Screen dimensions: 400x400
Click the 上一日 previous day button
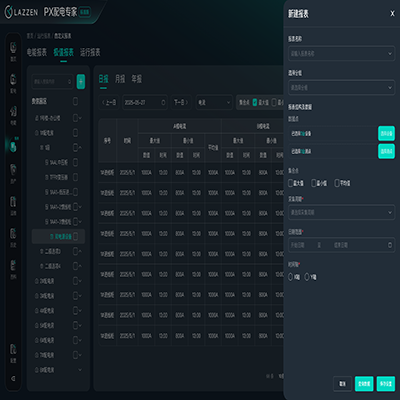pos(109,102)
